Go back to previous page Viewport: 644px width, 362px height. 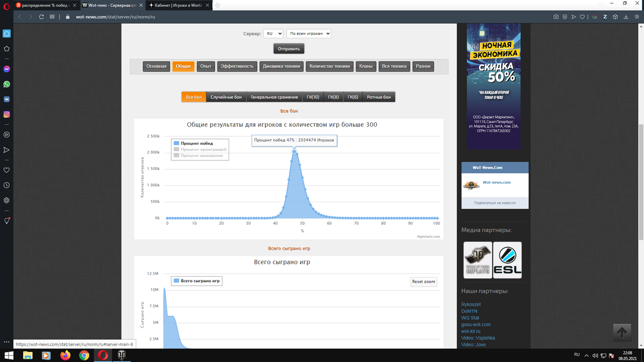(20, 17)
